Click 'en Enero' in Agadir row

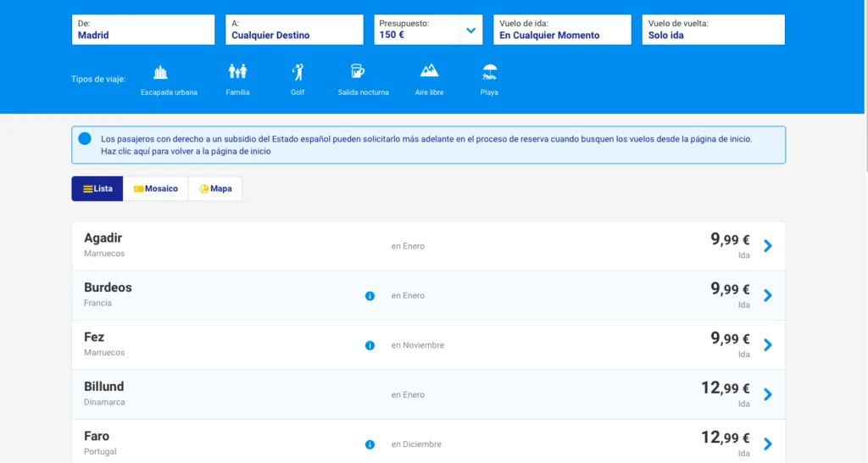pyautogui.click(x=408, y=246)
